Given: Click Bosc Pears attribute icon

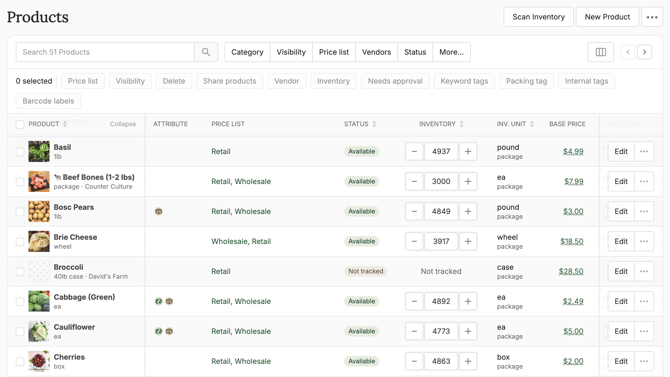Looking at the screenshot, I should coord(159,211).
